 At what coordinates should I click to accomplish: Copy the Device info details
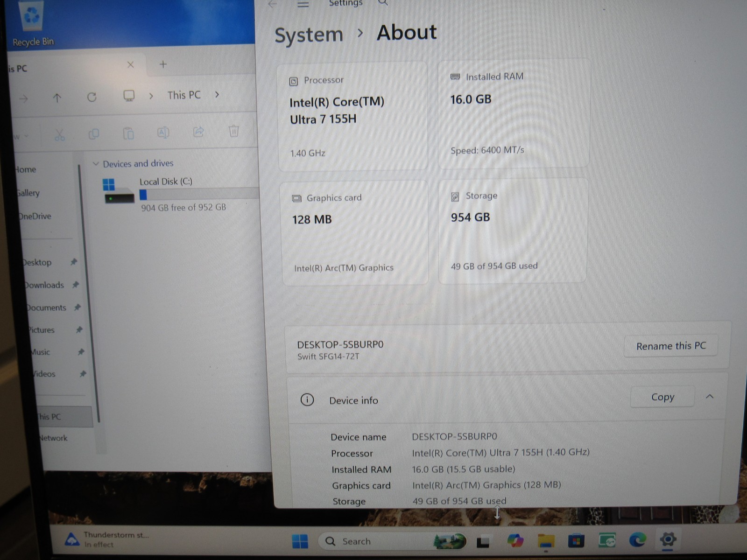pos(662,397)
